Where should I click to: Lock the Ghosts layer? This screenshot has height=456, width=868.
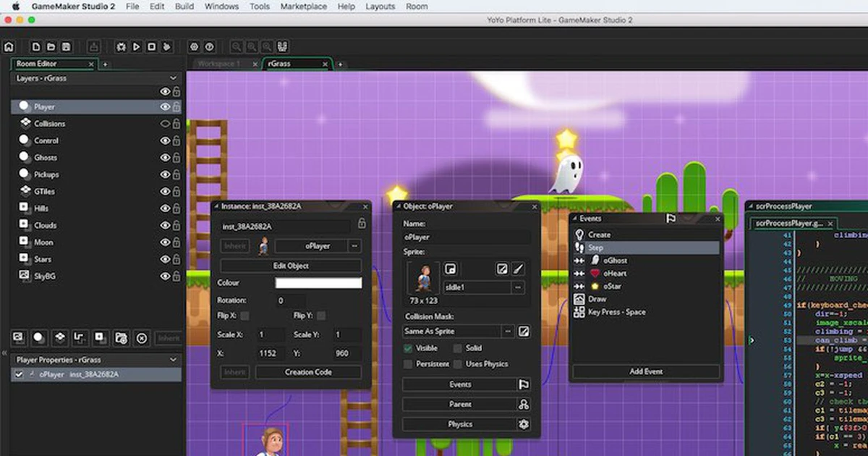[x=177, y=157]
